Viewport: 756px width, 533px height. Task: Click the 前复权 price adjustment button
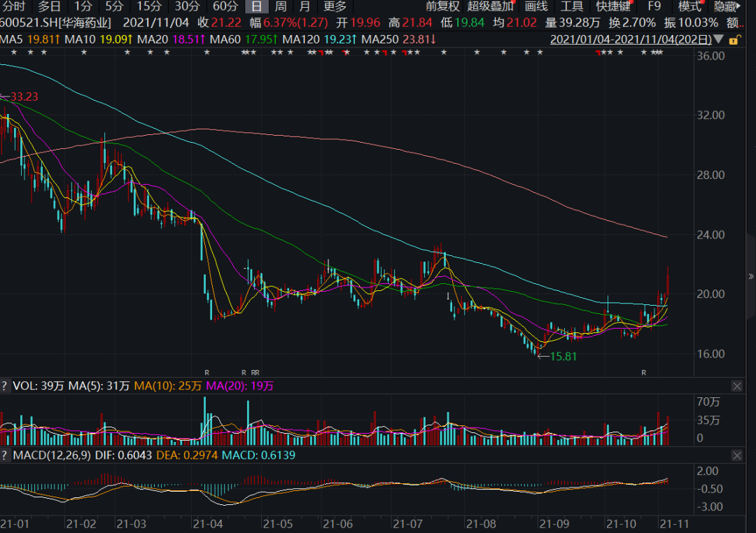[x=442, y=7]
